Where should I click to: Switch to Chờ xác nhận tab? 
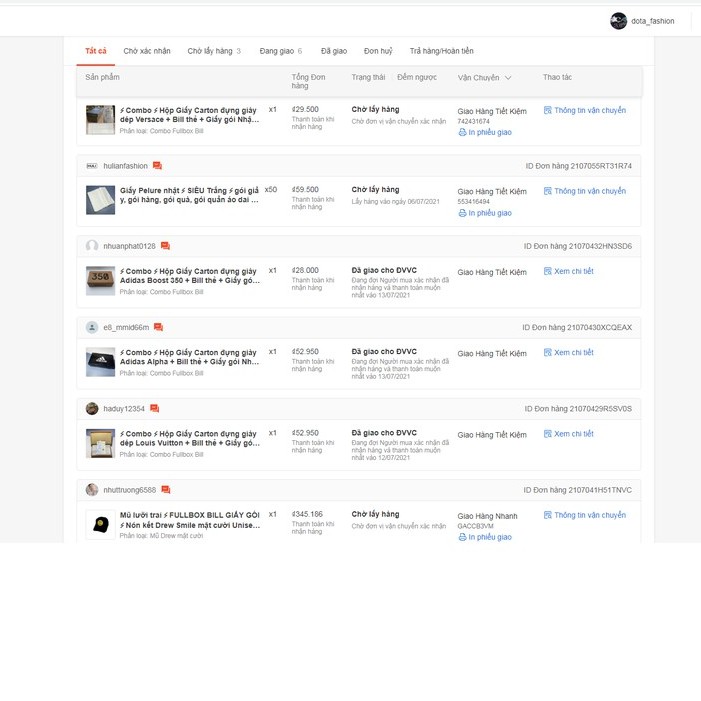pos(147,51)
